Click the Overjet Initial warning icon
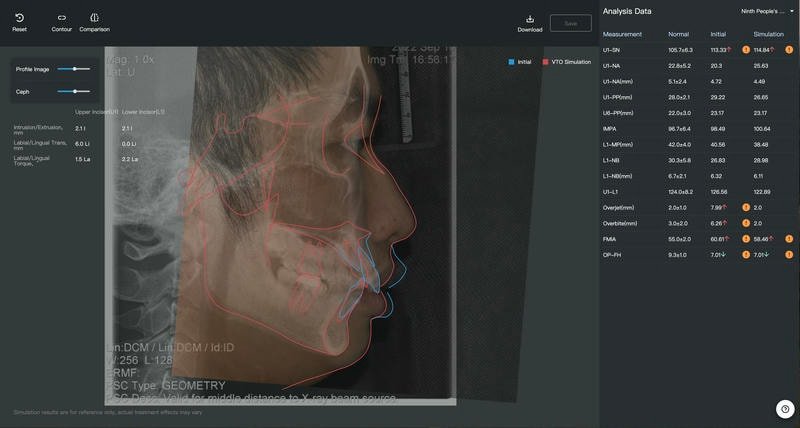800x428 pixels. point(745,207)
